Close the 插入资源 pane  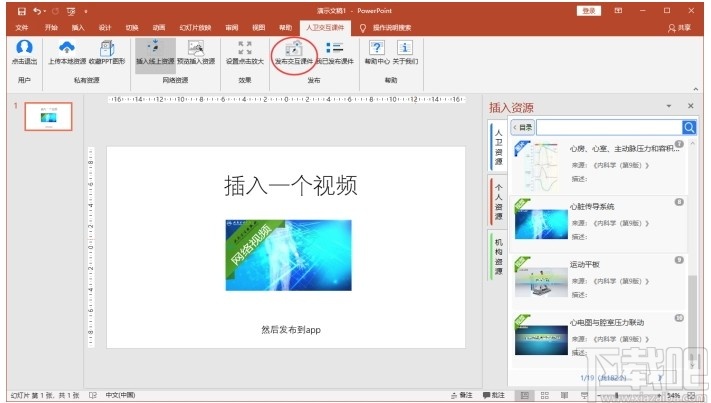(691, 106)
